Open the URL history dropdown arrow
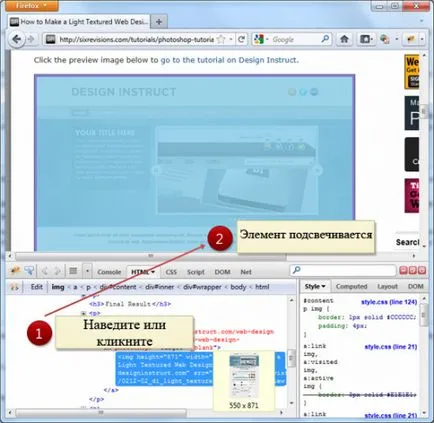This screenshot has height=423, width=434. pyautogui.click(x=231, y=39)
